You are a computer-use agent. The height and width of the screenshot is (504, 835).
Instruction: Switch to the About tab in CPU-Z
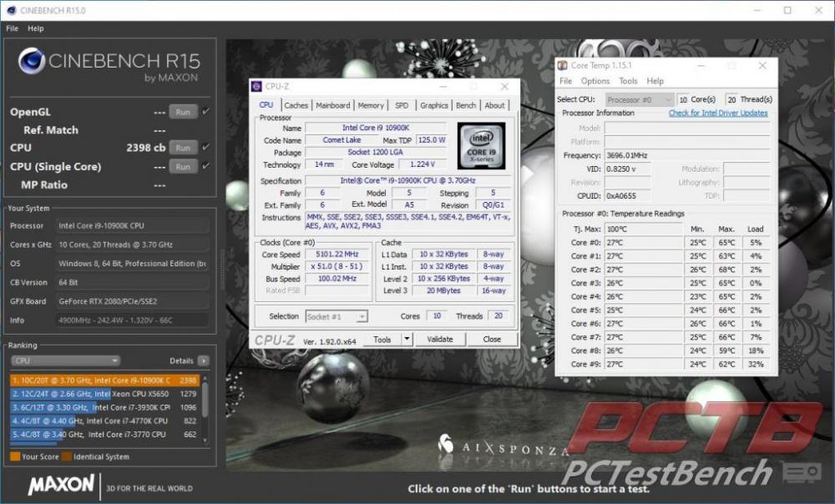(494, 105)
